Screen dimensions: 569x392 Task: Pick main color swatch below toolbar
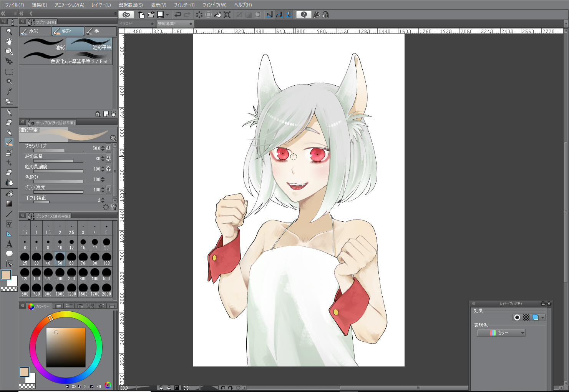(x=6, y=274)
